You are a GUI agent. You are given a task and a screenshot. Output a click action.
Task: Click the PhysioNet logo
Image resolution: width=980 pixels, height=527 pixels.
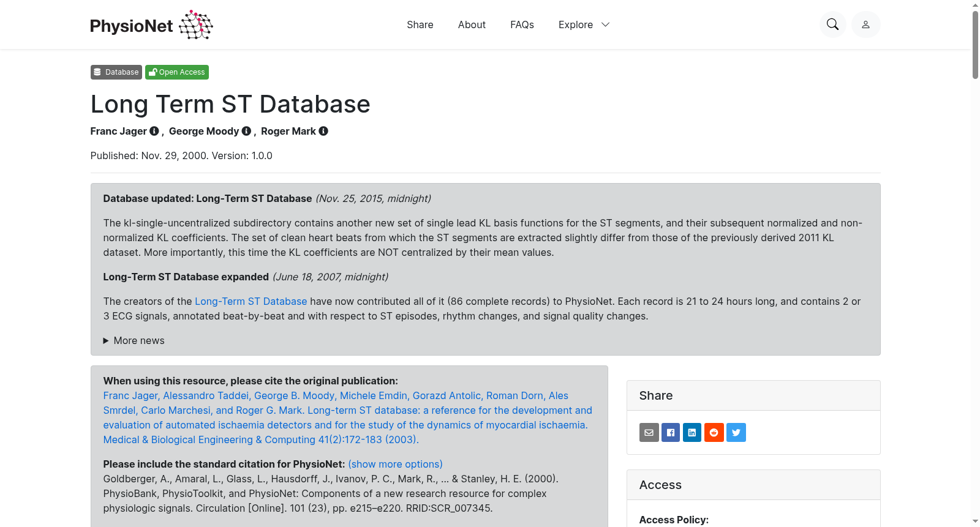point(151,24)
